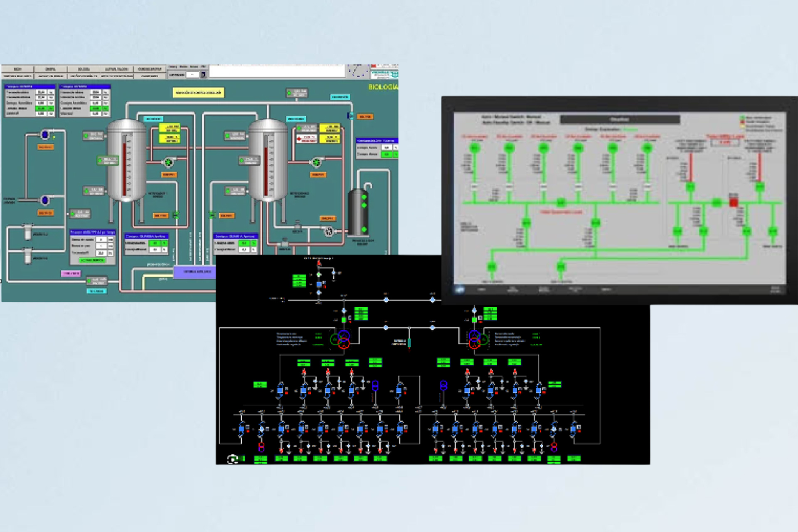Select upper blue pump in left pipe loop
The height and width of the screenshot is (532, 798).
(x=45, y=134)
